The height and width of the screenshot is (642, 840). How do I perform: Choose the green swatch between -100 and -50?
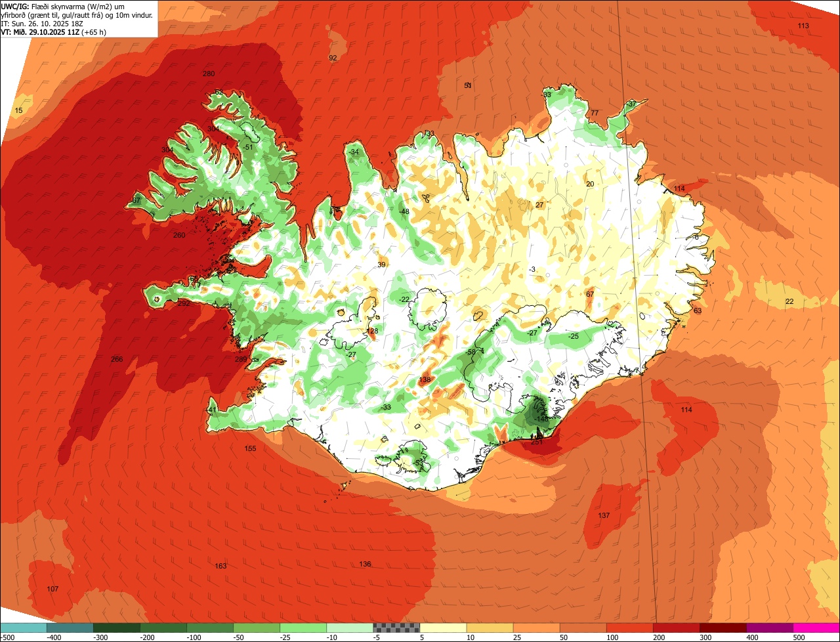(x=209, y=628)
